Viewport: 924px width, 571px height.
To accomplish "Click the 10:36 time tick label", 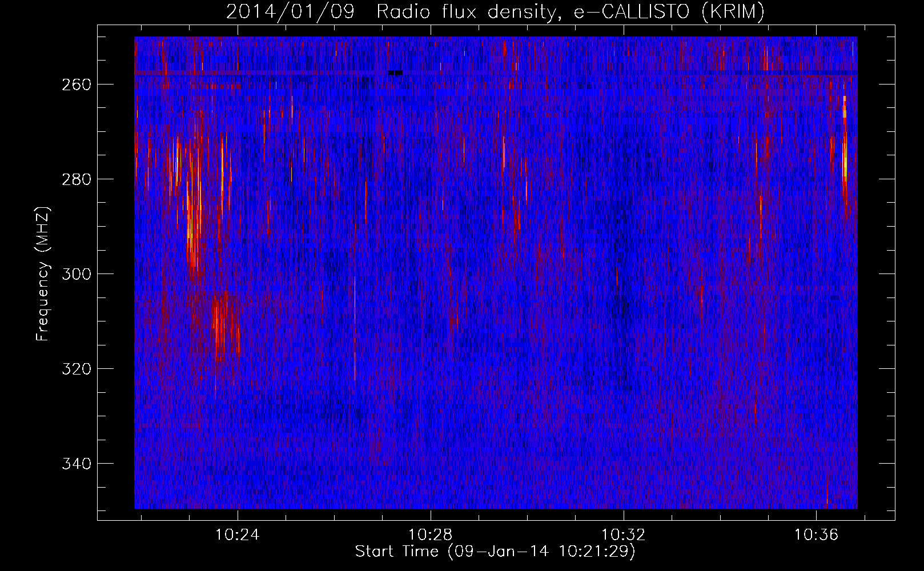I will click(x=817, y=535).
